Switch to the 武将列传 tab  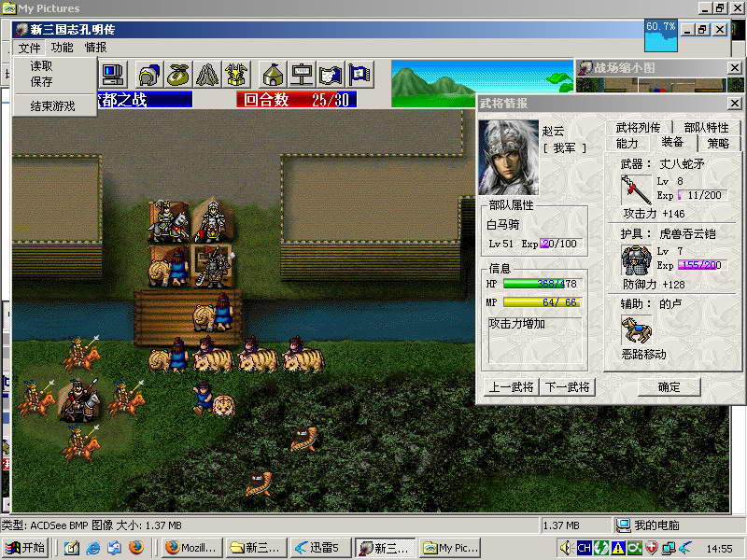coord(638,128)
